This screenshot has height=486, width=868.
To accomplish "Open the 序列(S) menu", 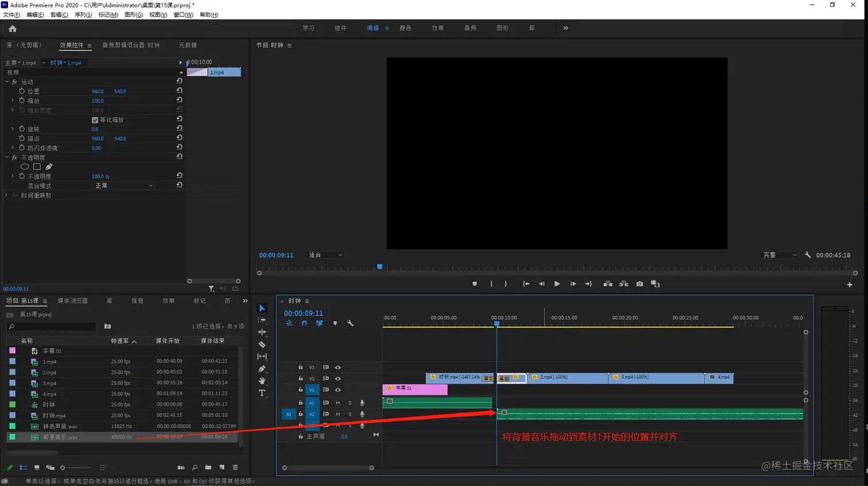I will 83,15.
